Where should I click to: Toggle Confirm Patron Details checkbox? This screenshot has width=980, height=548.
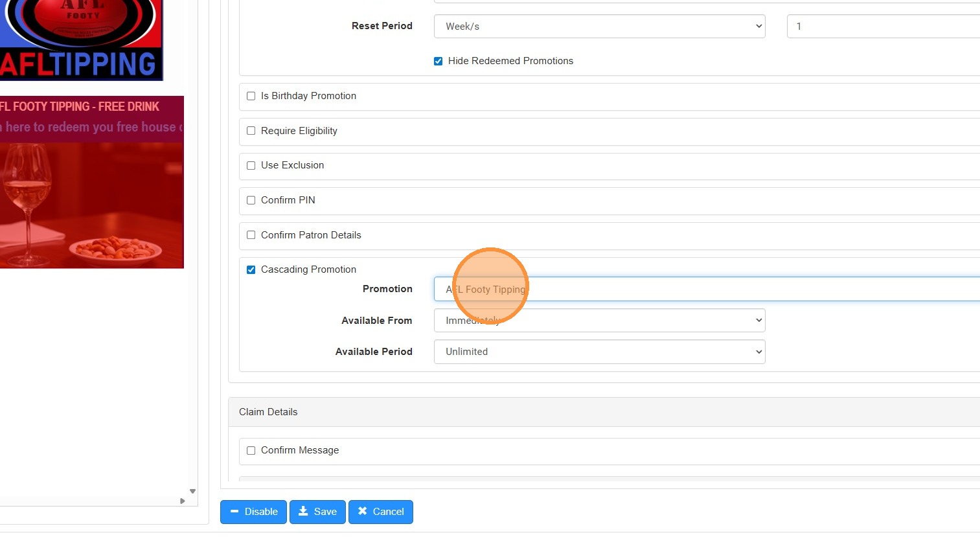pyautogui.click(x=251, y=235)
